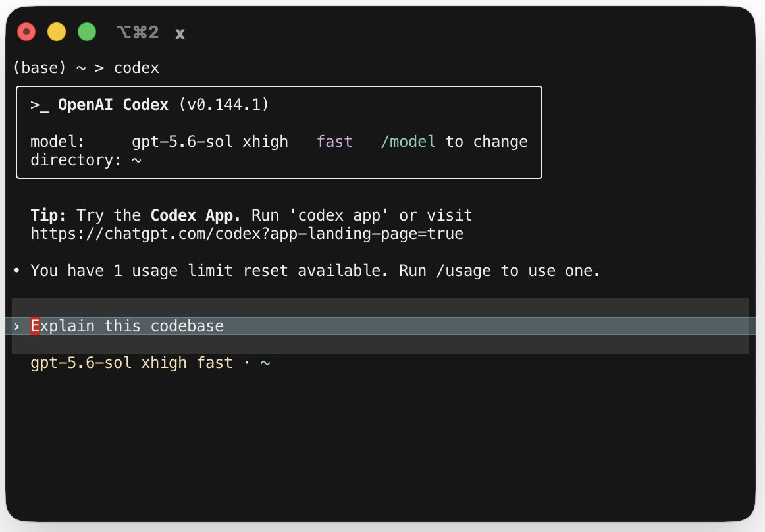Click the '>_' Codex prompt icon
The height and width of the screenshot is (532, 765).
pyautogui.click(x=40, y=105)
